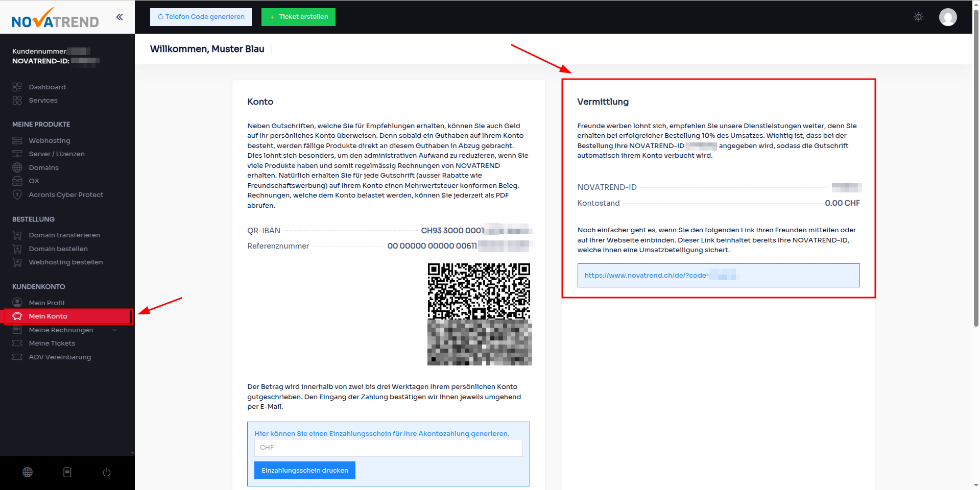Click Einzahlungsschein drucken button

305,470
